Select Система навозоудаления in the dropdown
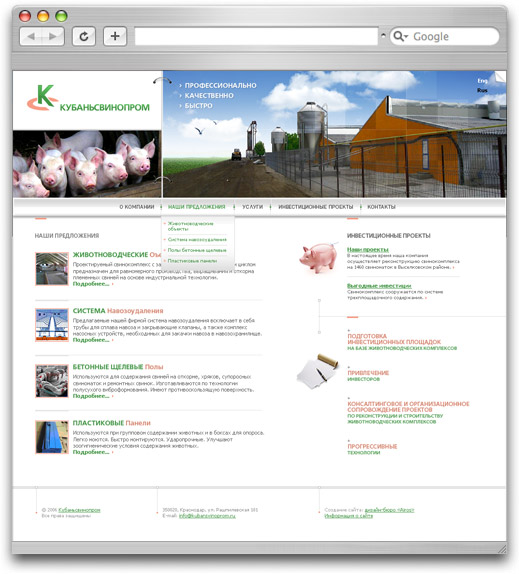This screenshot has width=519, height=574. [x=197, y=239]
